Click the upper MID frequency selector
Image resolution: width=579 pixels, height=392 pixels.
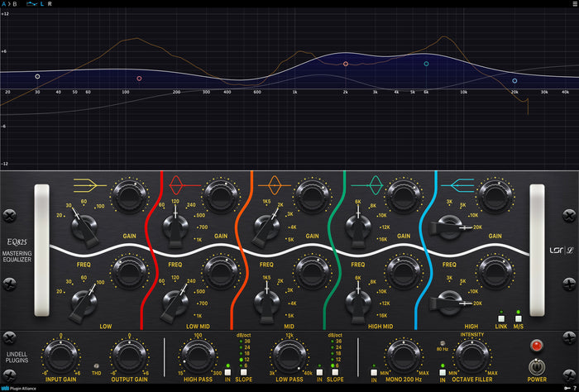point(266,227)
